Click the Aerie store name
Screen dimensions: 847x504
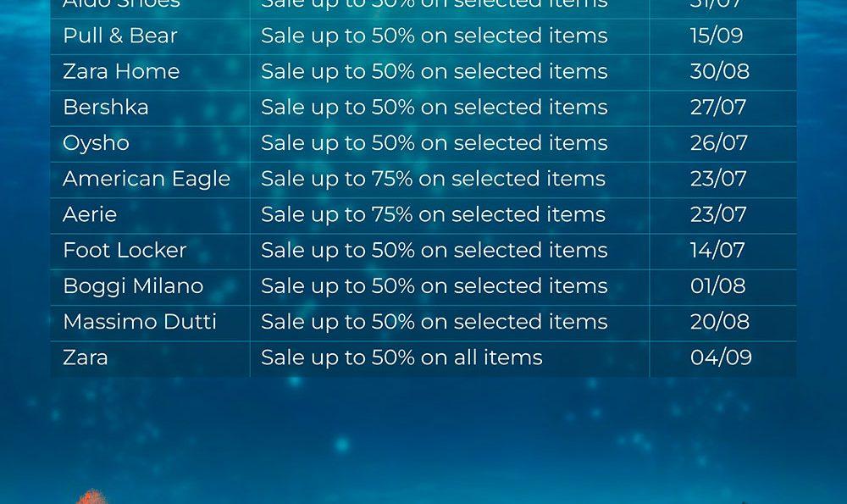pos(90,214)
